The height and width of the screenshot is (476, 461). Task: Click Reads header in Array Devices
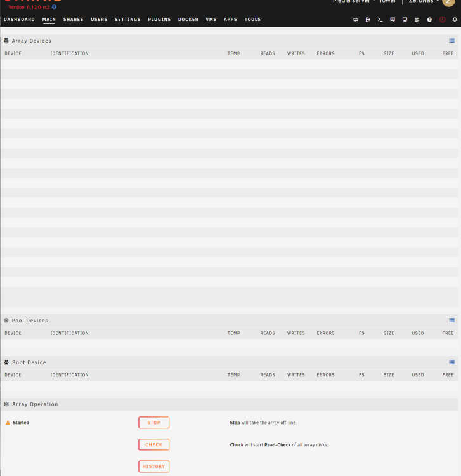268,53
